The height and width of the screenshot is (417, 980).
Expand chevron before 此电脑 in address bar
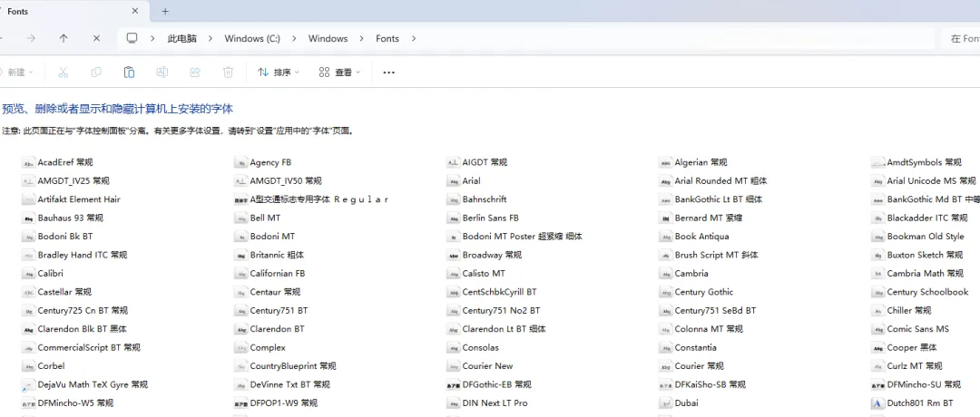pyautogui.click(x=152, y=39)
